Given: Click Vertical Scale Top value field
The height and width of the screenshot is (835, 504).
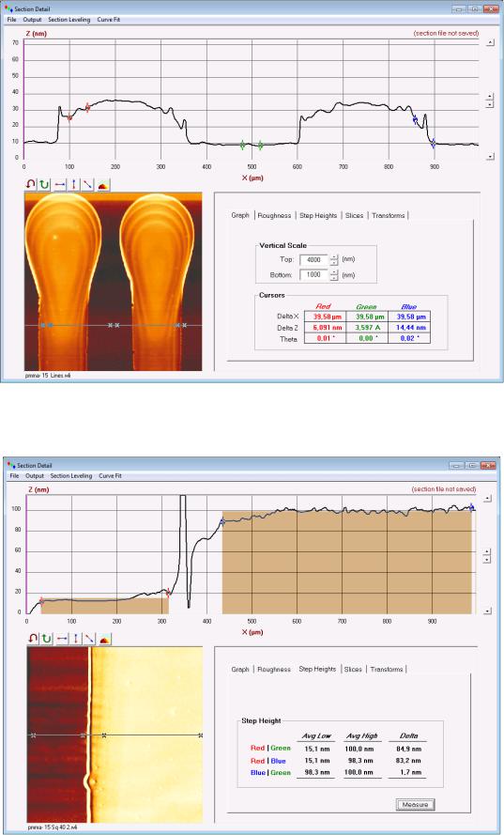Looking at the screenshot, I should pyautogui.click(x=314, y=260).
